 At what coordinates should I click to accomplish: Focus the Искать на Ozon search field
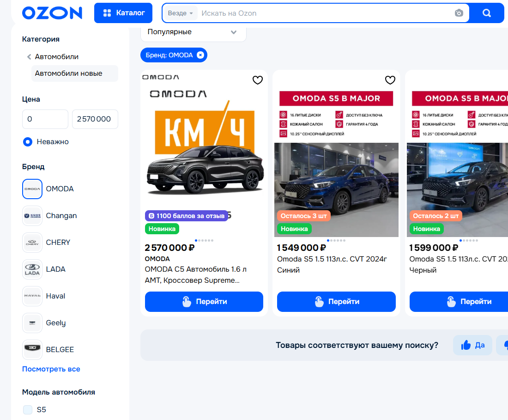click(x=324, y=13)
